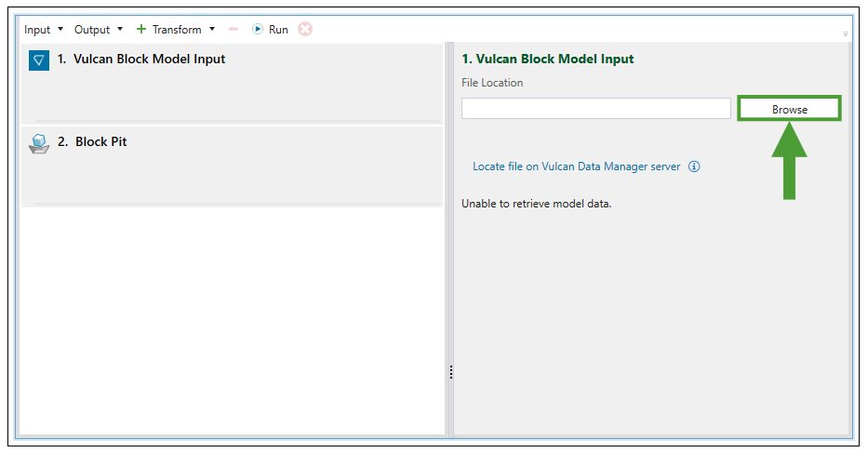Select the '2. Block Pit' step title
Screen dimensions: 868x453
click(100, 142)
